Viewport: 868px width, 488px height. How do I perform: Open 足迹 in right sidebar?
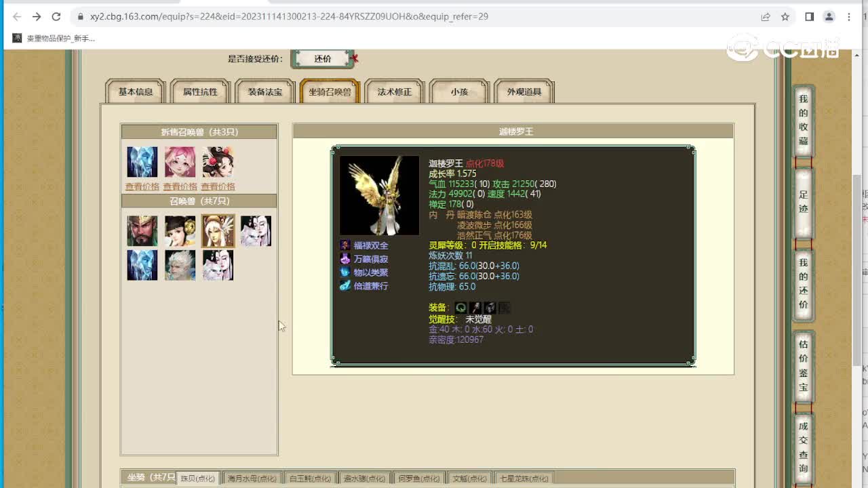coord(804,202)
